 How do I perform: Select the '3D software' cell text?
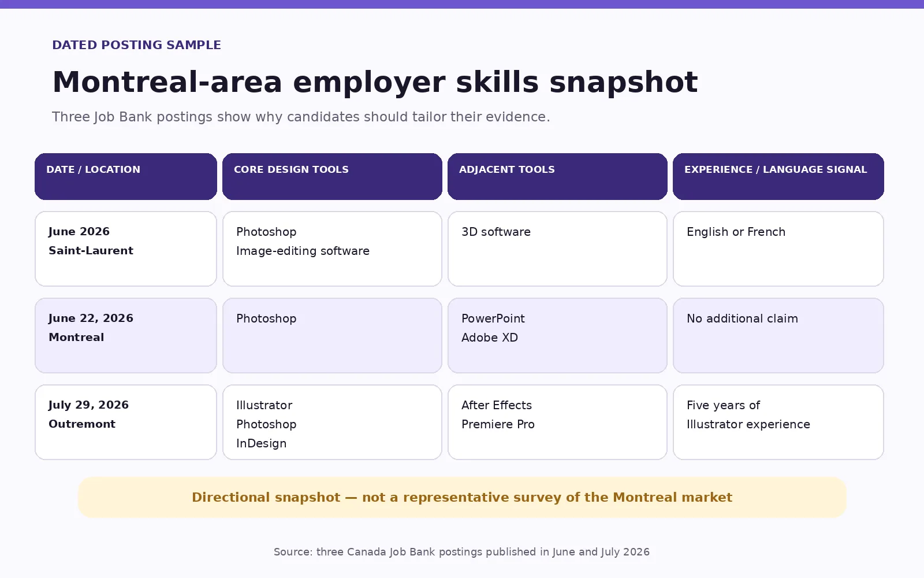(496, 232)
